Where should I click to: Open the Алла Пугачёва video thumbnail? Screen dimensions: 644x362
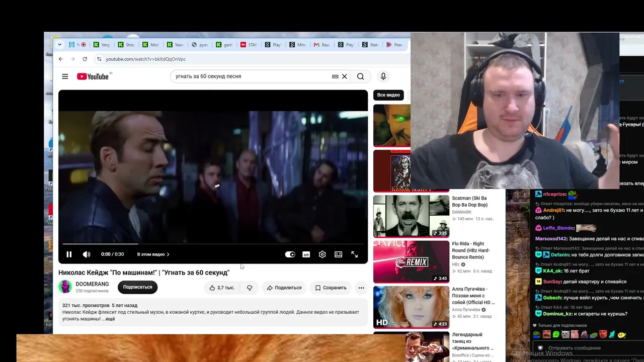coord(411,307)
